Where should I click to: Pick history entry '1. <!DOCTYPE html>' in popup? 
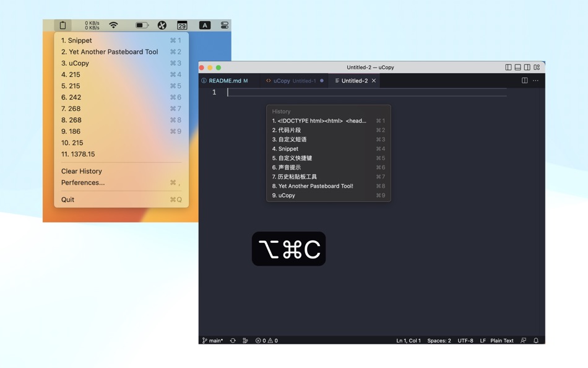[329, 121]
